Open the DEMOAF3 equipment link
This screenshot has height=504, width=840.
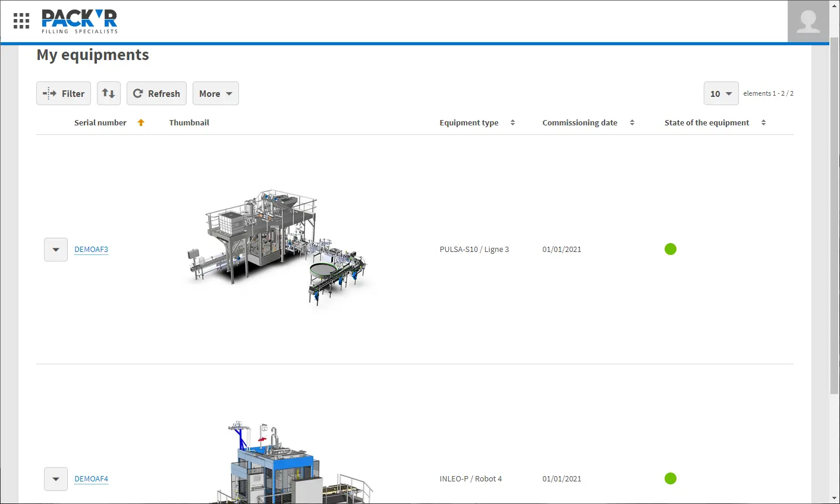pyautogui.click(x=91, y=250)
